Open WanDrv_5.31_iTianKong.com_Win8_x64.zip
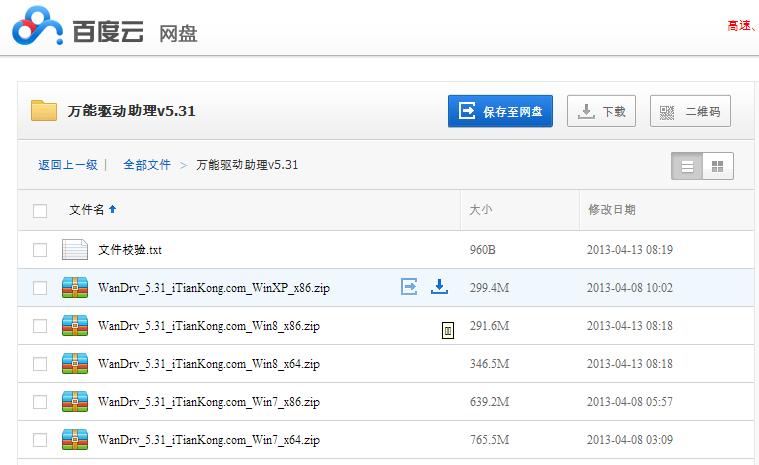This screenshot has width=759, height=465. tap(209, 364)
